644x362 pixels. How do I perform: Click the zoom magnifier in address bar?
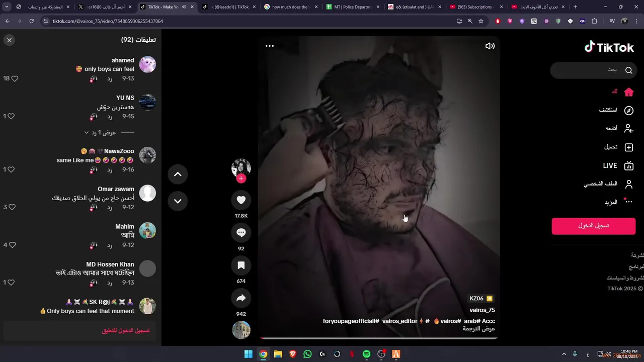click(x=470, y=21)
